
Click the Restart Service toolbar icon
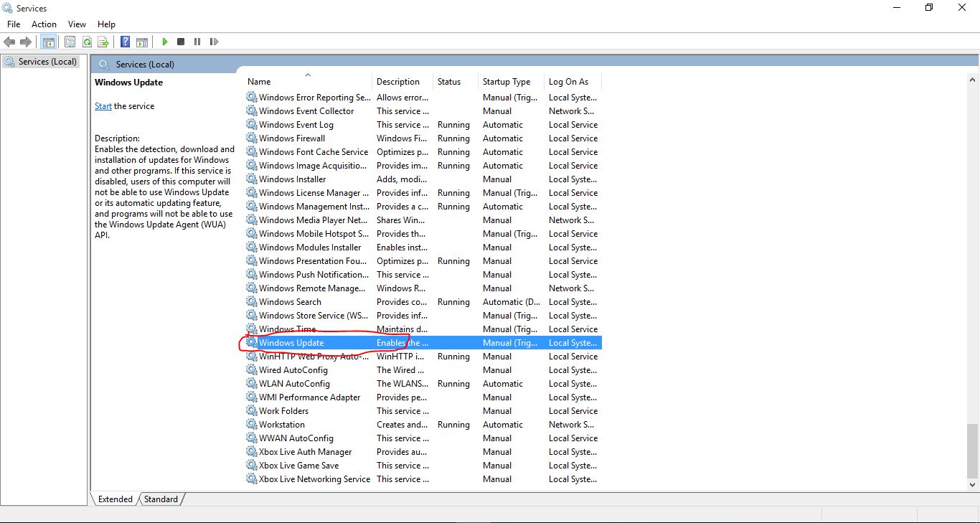[x=214, y=42]
